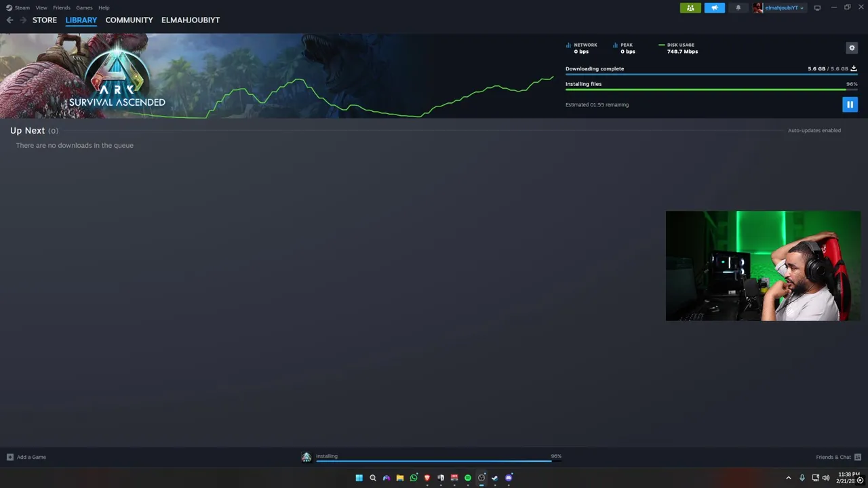Click the Installing files progress bar
This screenshot has width=868, height=488.
[x=711, y=89]
